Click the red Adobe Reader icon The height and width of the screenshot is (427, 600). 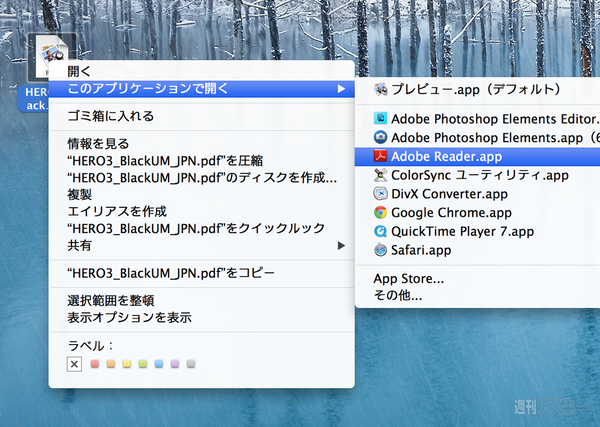380,156
